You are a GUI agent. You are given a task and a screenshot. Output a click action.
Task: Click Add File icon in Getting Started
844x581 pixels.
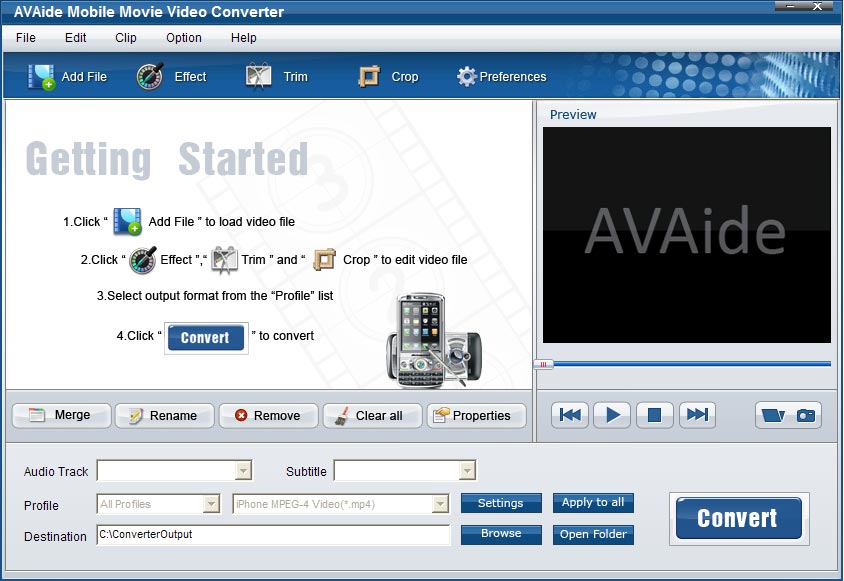(128, 221)
